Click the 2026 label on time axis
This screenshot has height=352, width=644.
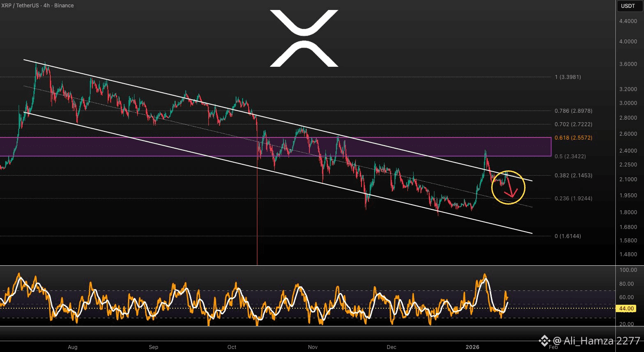coord(473,347)
